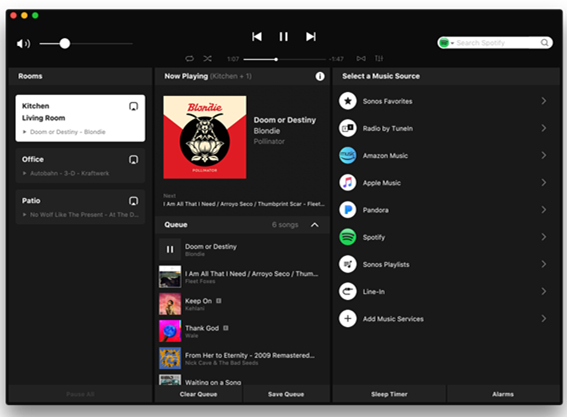Select the Office room
The image size is (567, 417).
(x=80, y=166)
